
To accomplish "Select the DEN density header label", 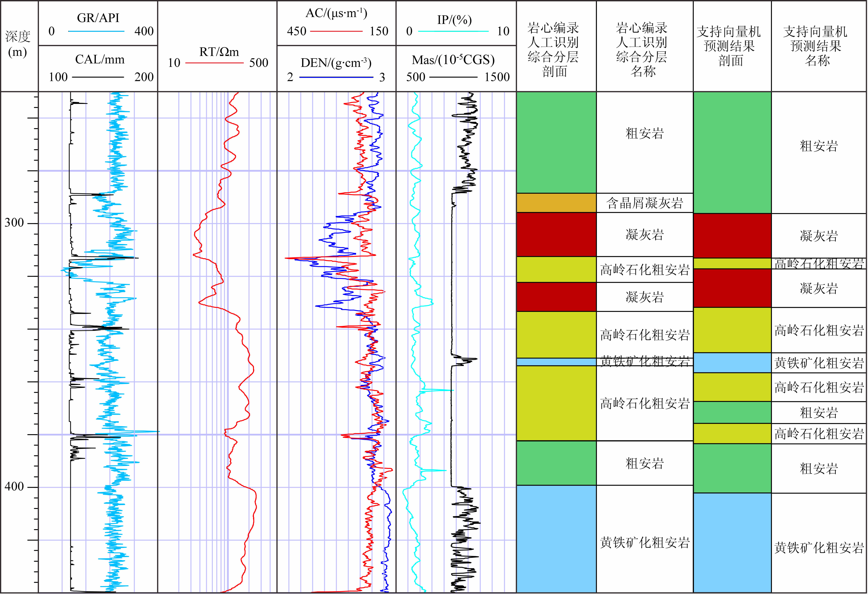I will click(x=336, y=63).
